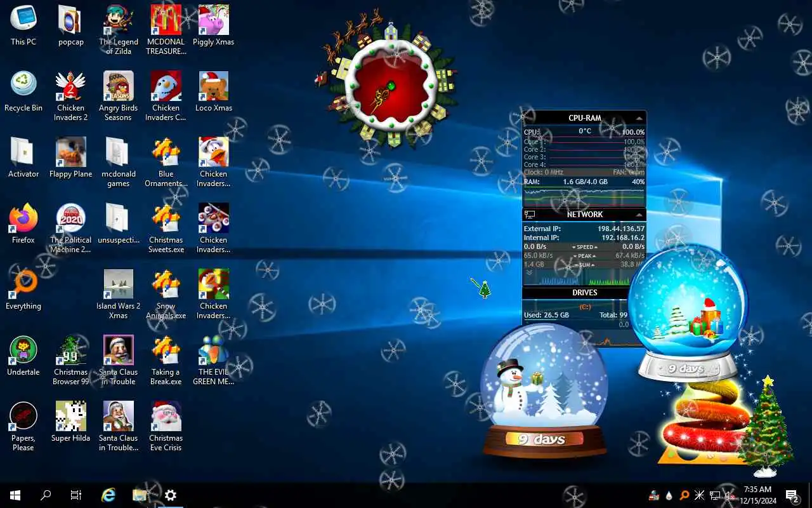Click the Everything magnifier tray icon

684,495
